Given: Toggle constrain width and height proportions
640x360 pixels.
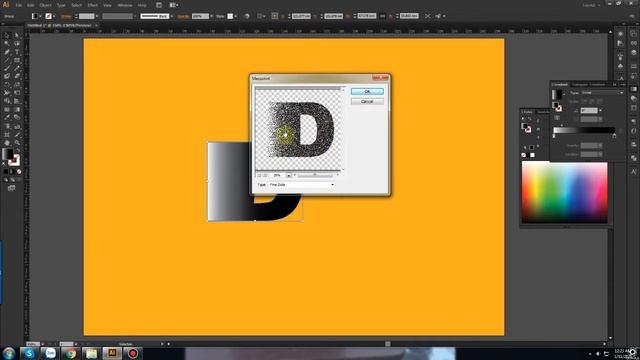Looking at the screenshot, I should coord(382,16).
